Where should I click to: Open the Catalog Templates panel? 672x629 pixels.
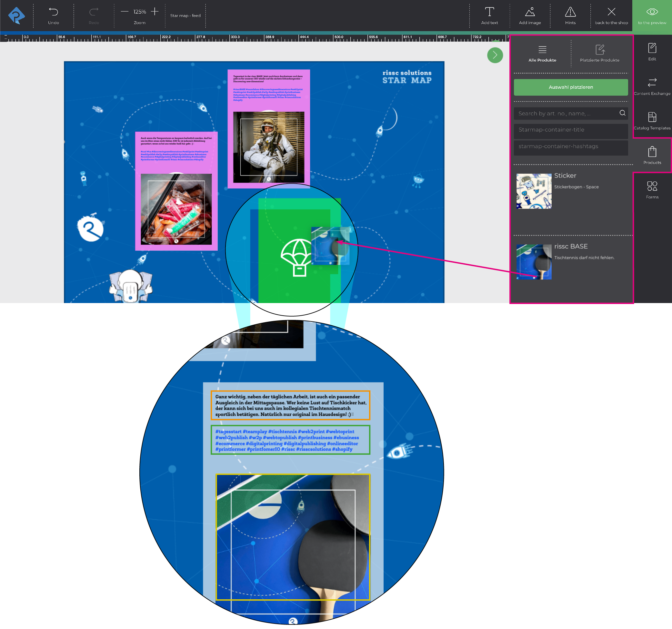pyautogui.click(x=652, y=120)
